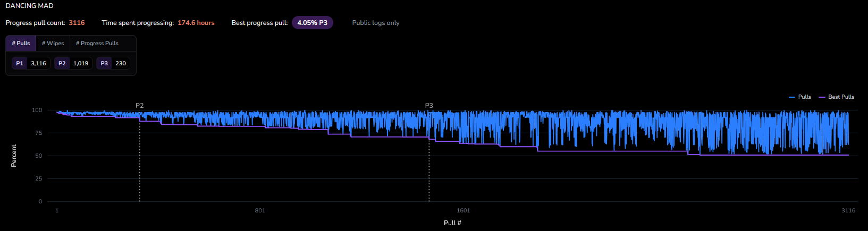This screenshot has width=868, height=231.
Task: Click the Best progress pull label
Action: pos(260,23)
